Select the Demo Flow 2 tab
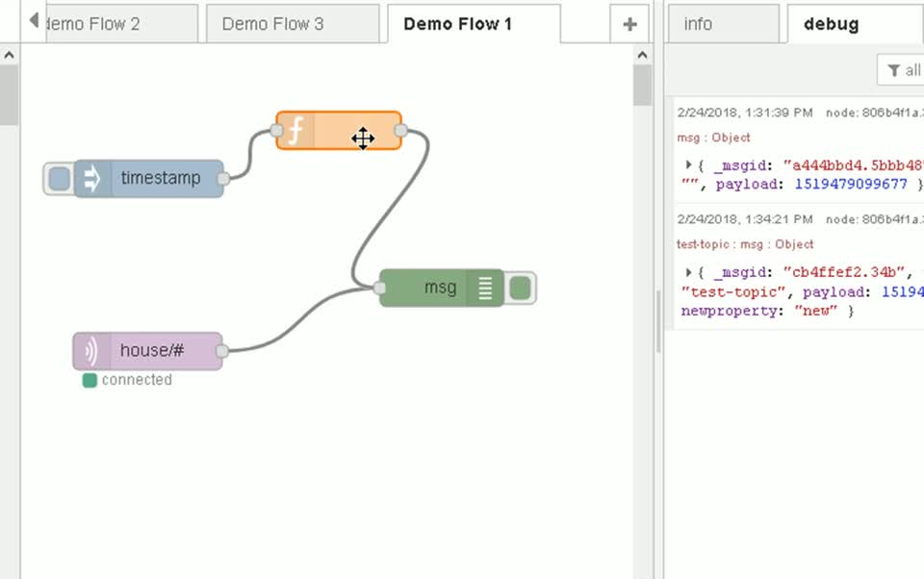 tap(115, 23)
